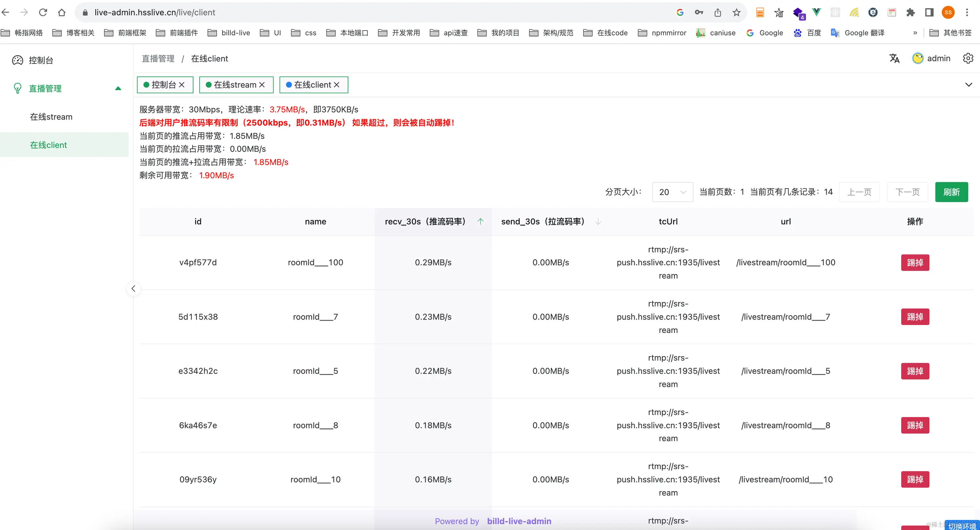Close the 控制台 tab with its X

pyautogui.click(x=181, y=85)
